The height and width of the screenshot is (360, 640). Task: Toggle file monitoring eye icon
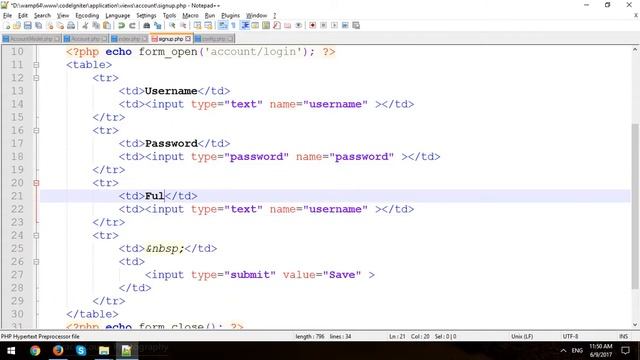tap(298, 25)
